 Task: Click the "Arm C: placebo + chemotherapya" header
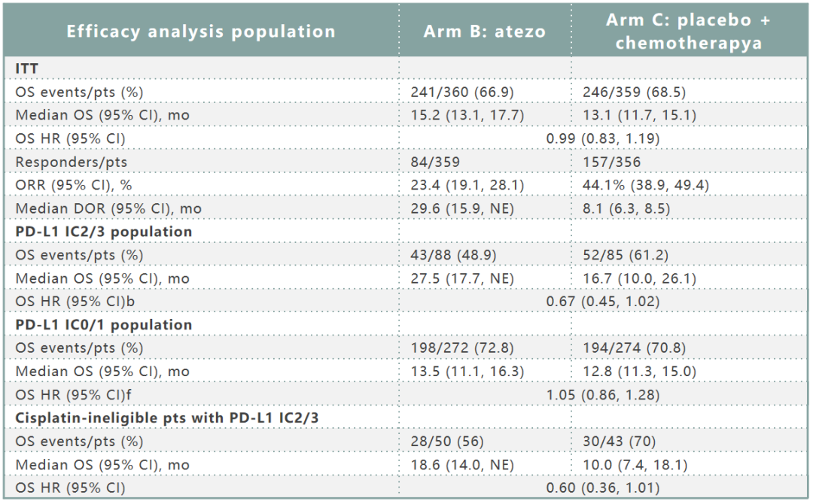pos(688,32)
